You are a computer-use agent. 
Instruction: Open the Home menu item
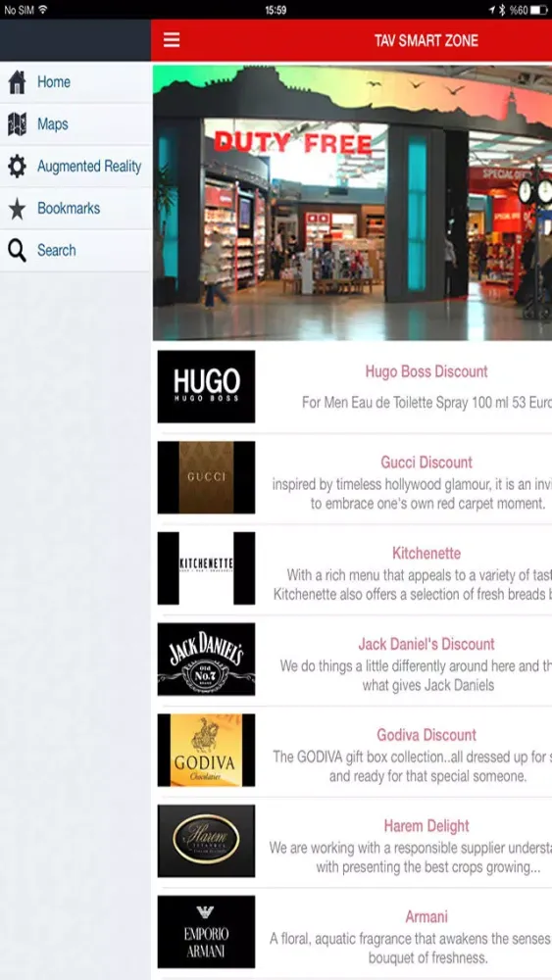coord(75,82)
